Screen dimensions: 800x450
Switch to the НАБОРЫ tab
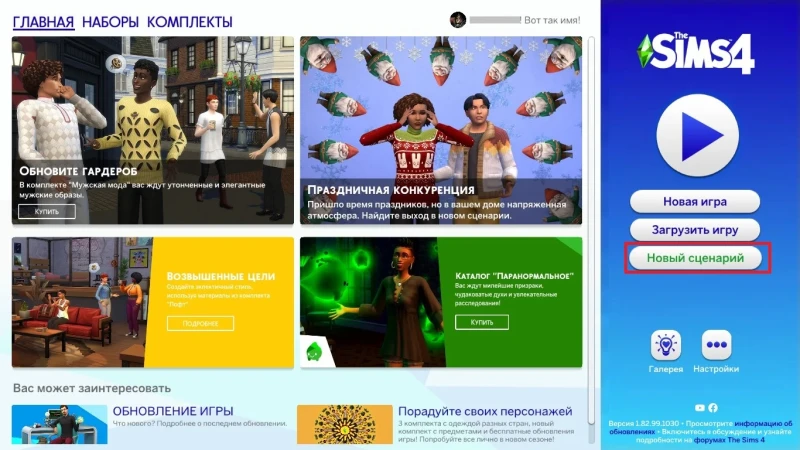point(110,22)
